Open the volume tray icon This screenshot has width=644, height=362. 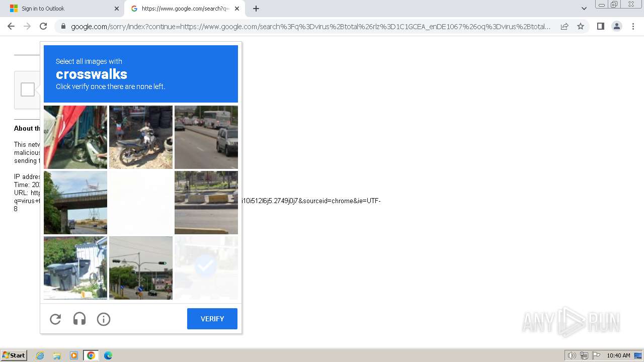572,355
